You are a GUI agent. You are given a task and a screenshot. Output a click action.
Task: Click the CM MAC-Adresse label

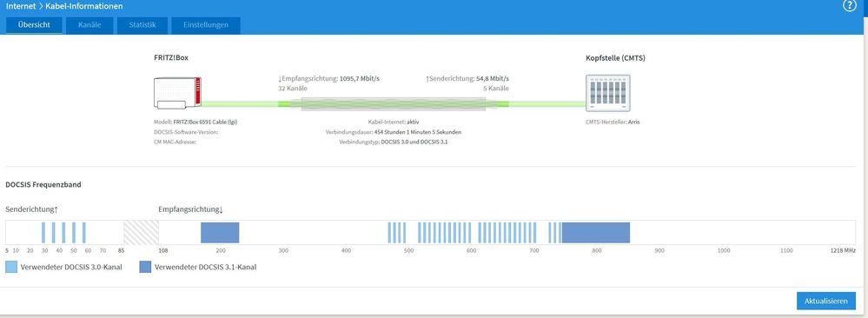point(175,142)
